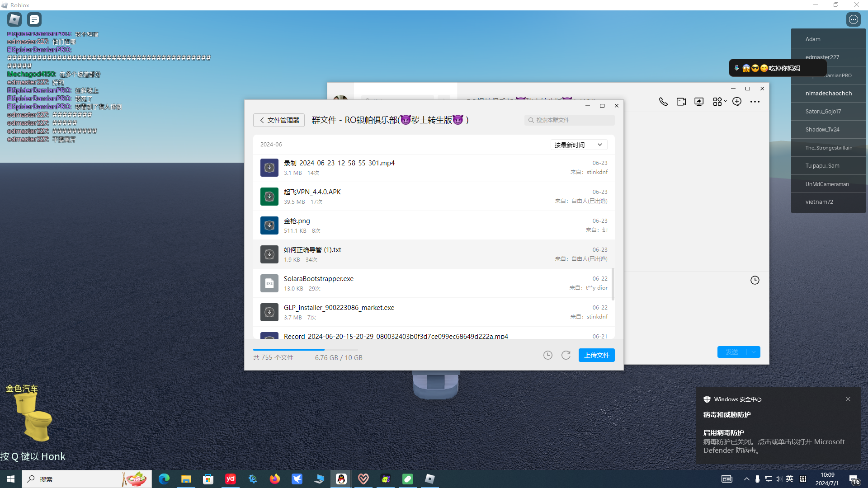Select player vietnam72 in player list
This screenshot has height=488, width=868.
[828, 202]
